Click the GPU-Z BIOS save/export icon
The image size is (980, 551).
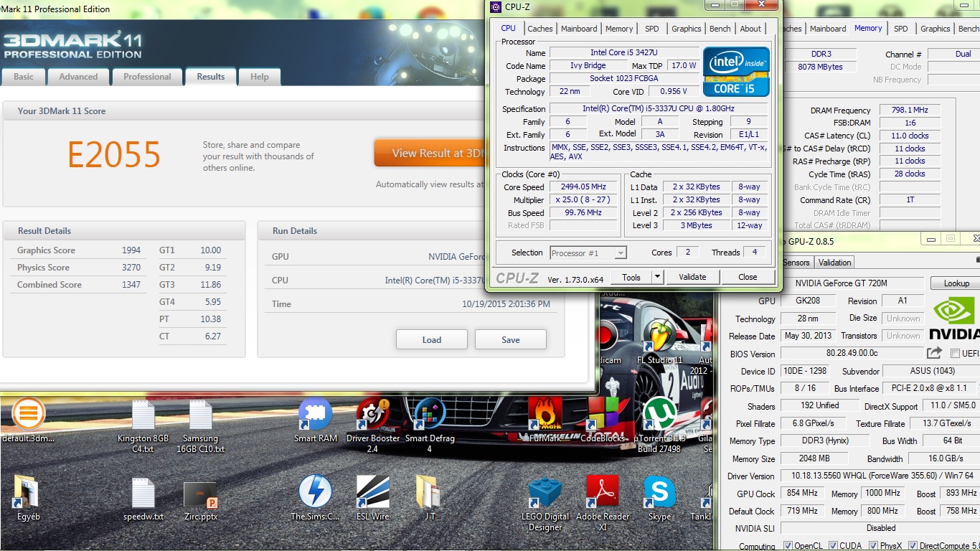point(934,353)
